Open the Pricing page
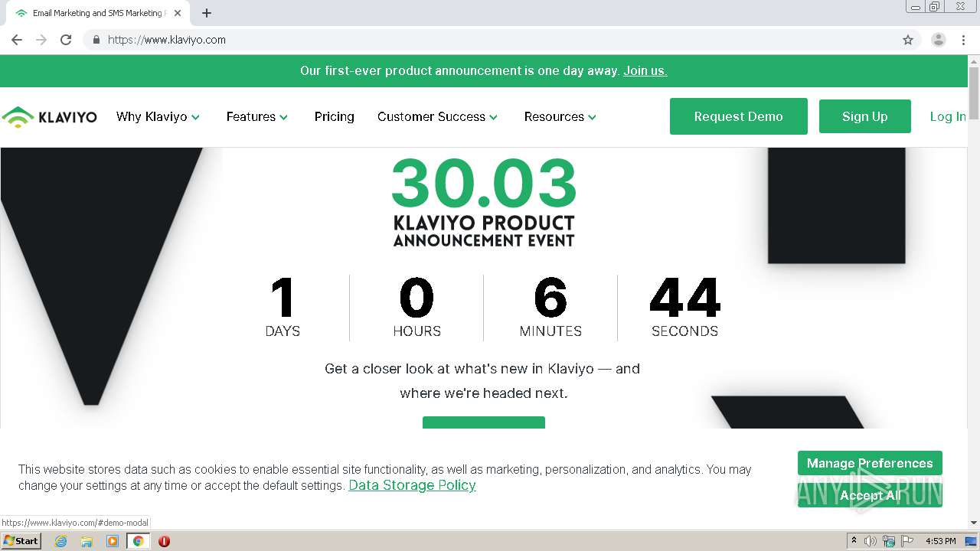 (335, 117)
